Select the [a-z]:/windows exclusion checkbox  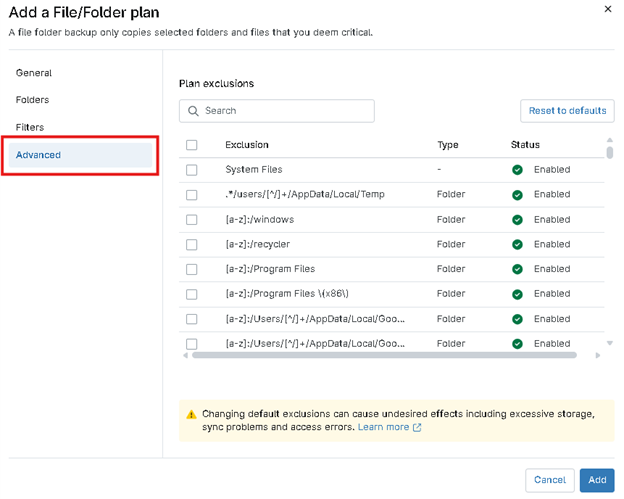pos(192,220)
